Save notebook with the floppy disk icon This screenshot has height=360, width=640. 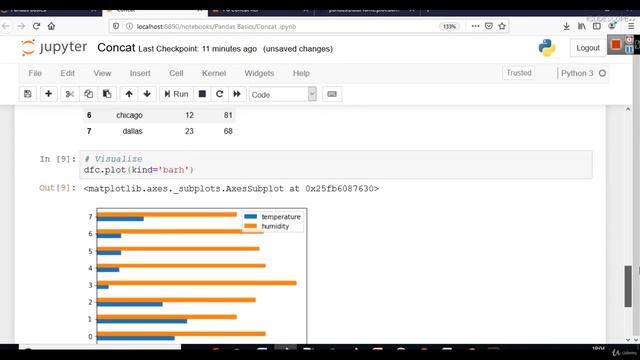tap(28, 94)
